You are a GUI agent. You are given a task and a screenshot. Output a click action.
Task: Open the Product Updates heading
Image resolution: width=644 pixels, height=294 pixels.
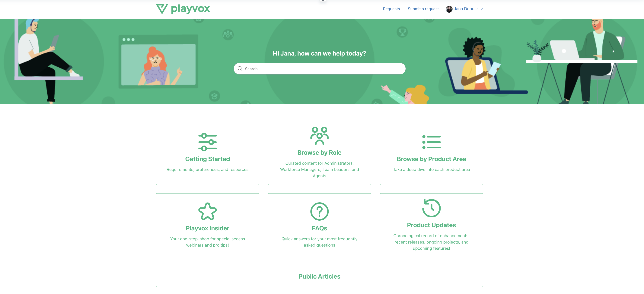pyautogui.click(x=432, y=225)
